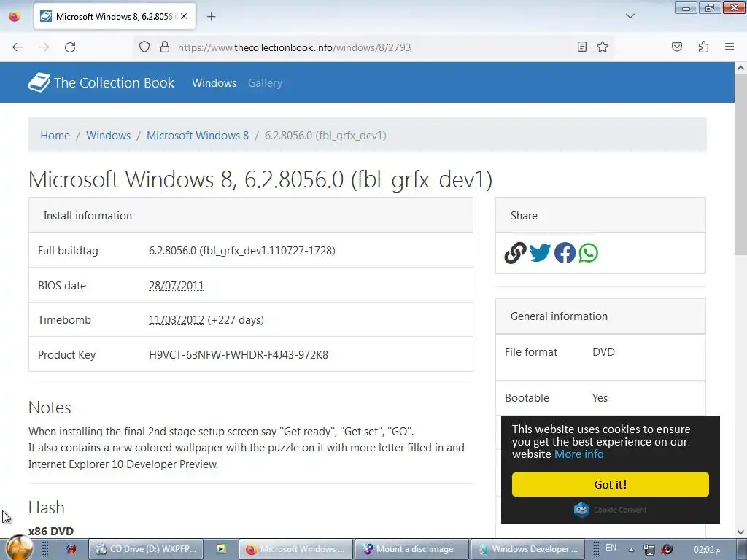The width and height of the screenshot is (747, 560).
Task: Click More info cookie link
Action: [x=578, y=454]
